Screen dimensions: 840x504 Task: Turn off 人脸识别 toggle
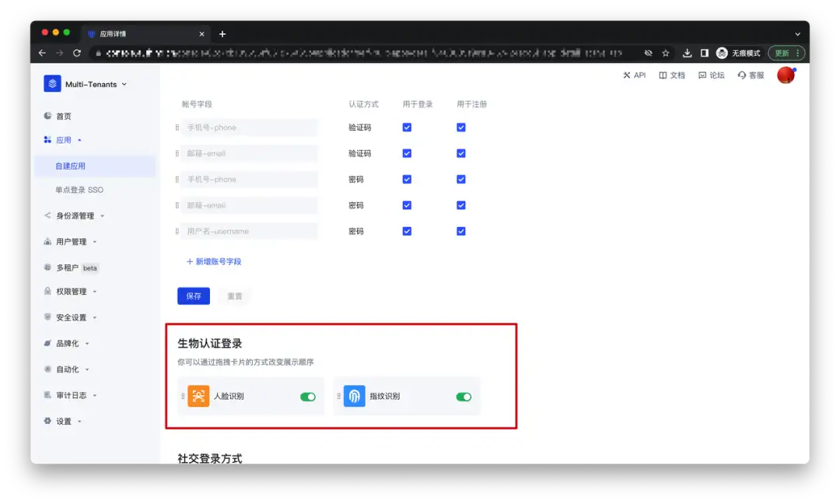point(308,397)
